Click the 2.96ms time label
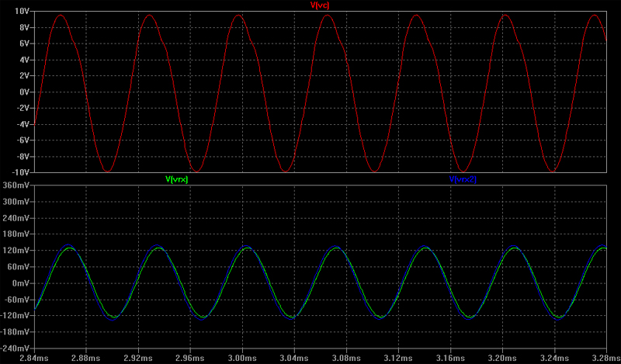This screenshot has width=621, height=364. pos(190,359)
